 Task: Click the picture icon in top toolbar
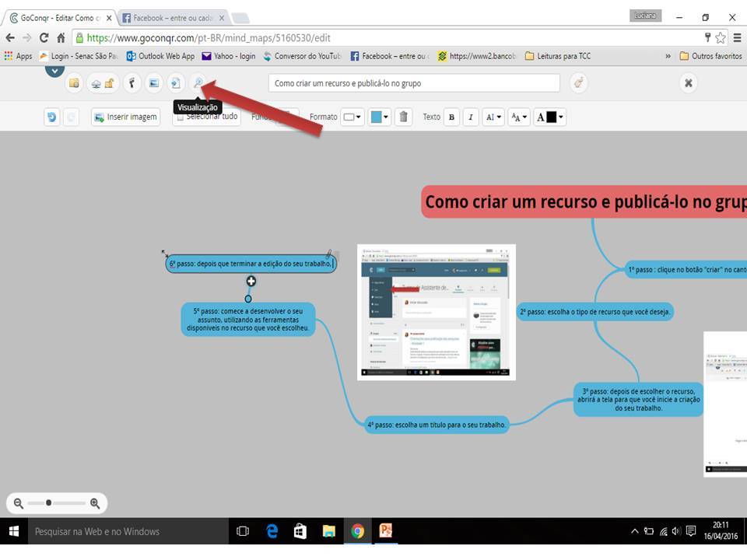(154, 83)
